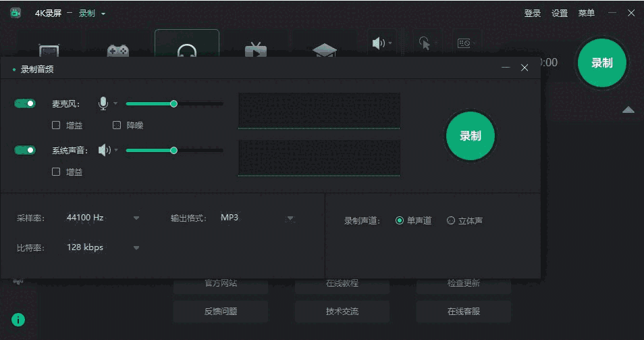Click the main window 录制 round button

(601, 63)
